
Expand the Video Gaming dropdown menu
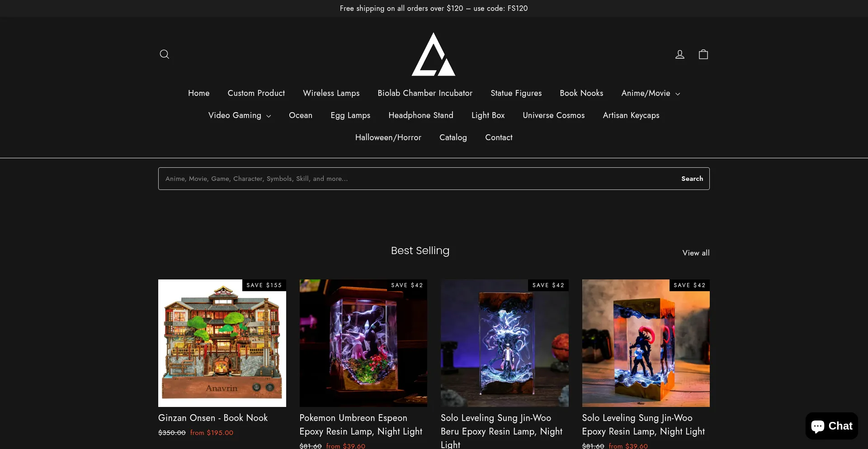pyautogui.click(x=239, y=115)
